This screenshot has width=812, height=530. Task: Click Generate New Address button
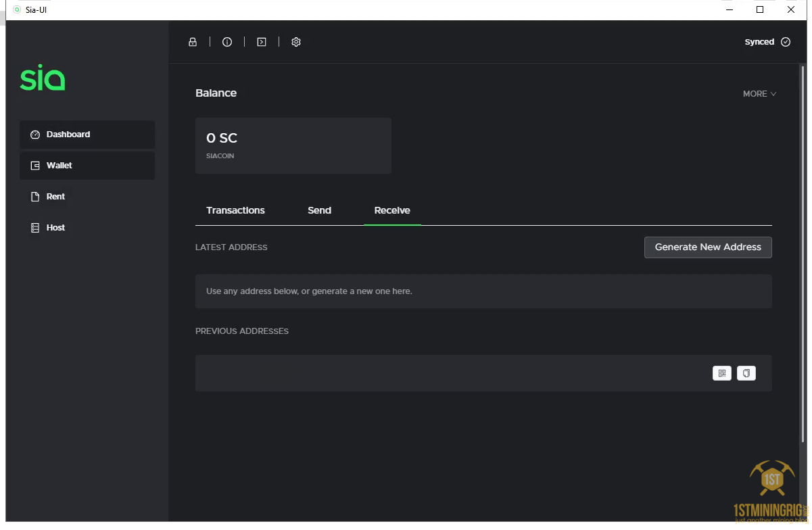click(708, 247)
